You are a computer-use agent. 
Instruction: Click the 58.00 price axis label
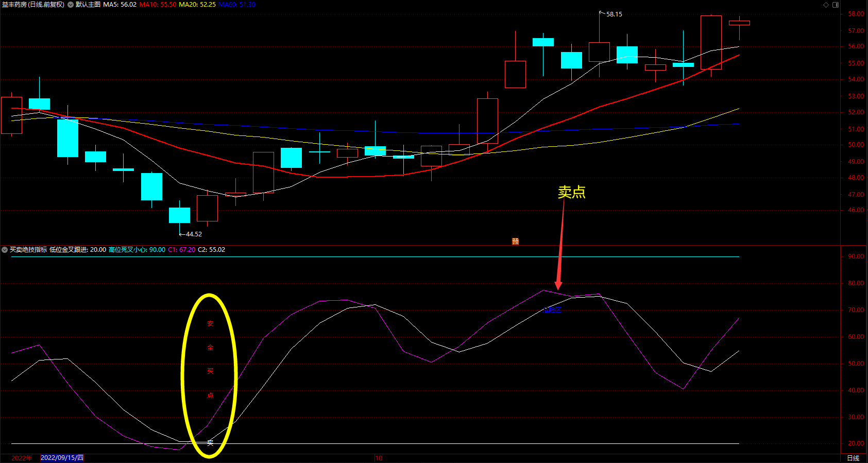click(x=856, y=14)
